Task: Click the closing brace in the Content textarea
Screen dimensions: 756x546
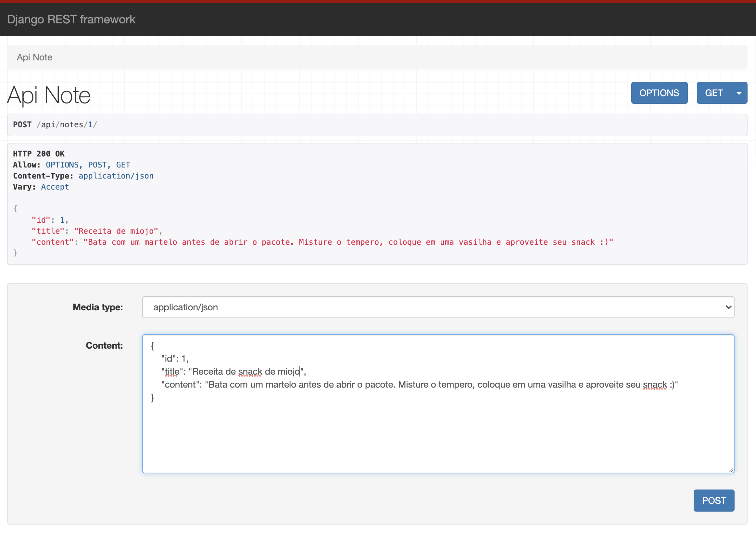Action: [x=152, y=398]
